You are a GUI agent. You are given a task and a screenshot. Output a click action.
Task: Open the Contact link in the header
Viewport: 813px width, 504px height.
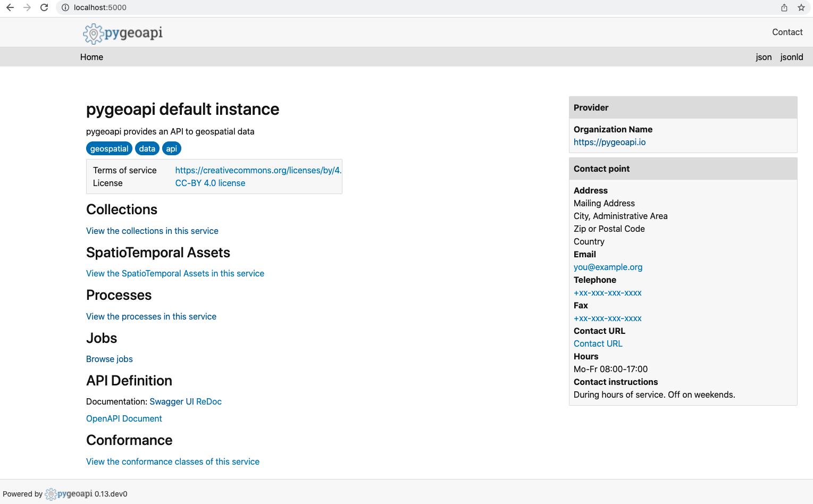787,32
